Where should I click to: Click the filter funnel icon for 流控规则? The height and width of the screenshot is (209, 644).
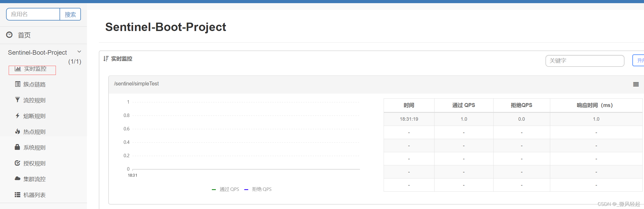click(x=17, y=100)
